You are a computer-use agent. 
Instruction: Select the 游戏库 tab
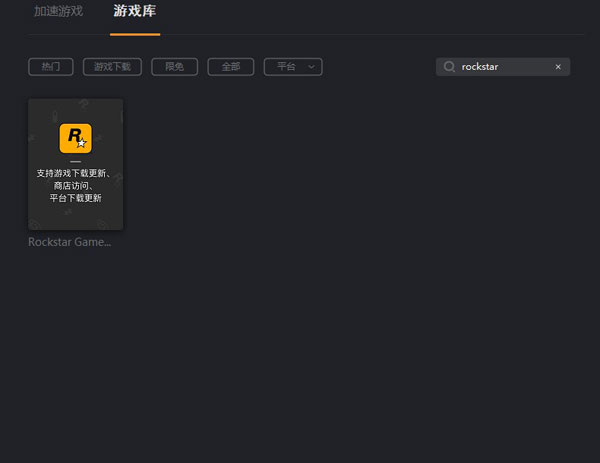[135, 12]
